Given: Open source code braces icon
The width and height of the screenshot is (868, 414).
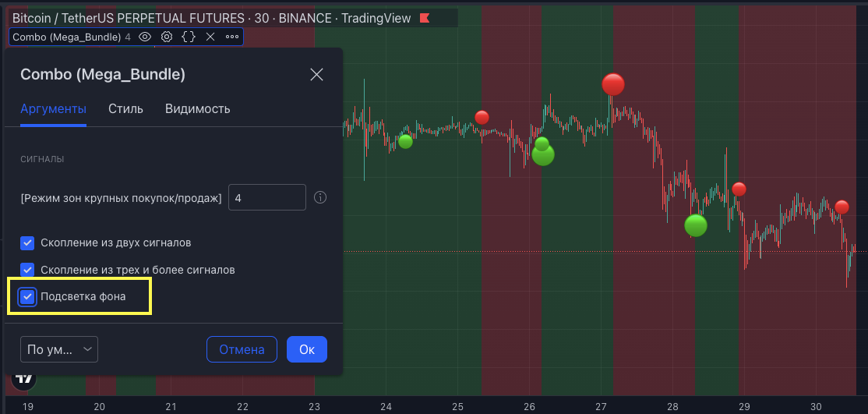Looking at the screenshot, I should pyautogui.click(x=189, y=37).
